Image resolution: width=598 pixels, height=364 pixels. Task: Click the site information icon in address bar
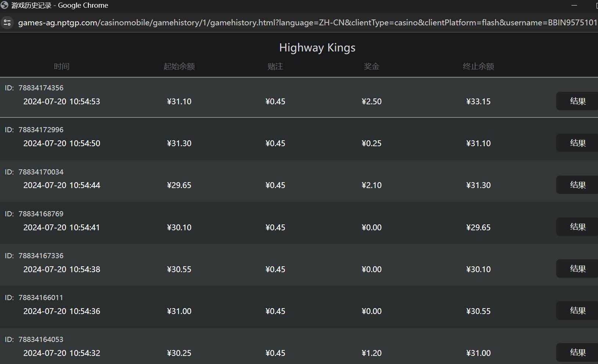[7, 23]
